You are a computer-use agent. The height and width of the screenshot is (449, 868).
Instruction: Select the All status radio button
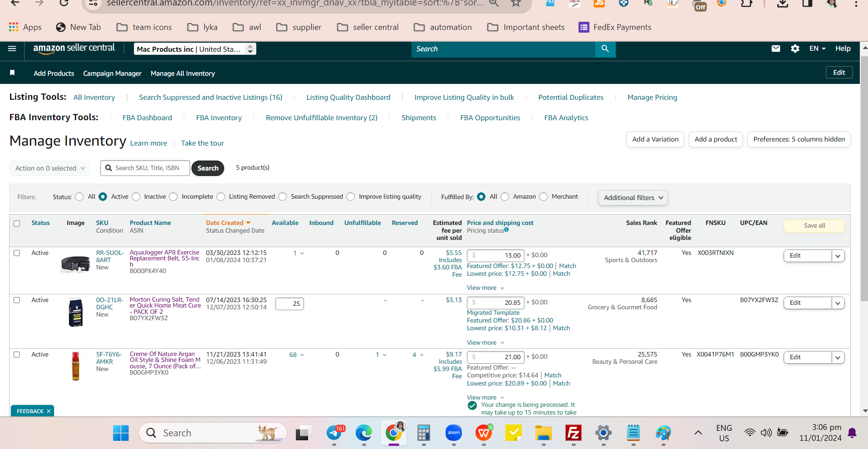[x=79, y=197]
